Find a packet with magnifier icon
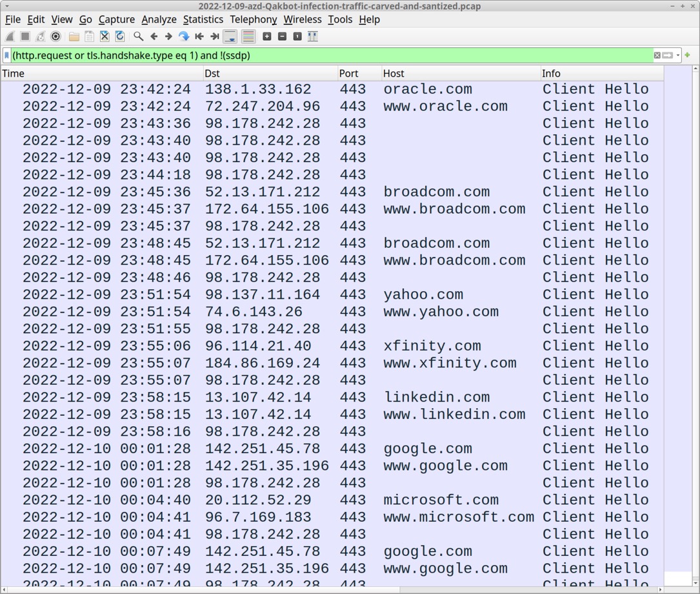Viewport: 700px width, 594px height. click(139, 37)
